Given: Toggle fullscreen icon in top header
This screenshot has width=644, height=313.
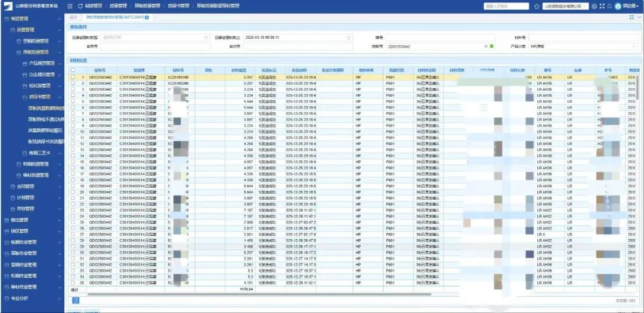Looking at the screenshot, I should click(602, 6).
